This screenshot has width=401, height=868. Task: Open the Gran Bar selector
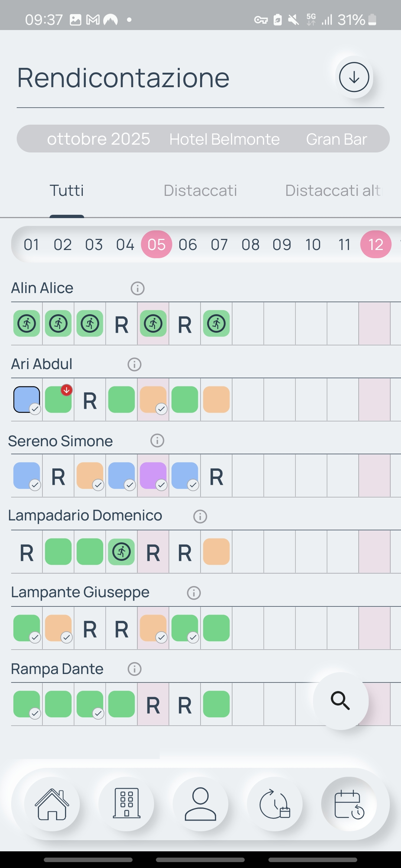336,139
